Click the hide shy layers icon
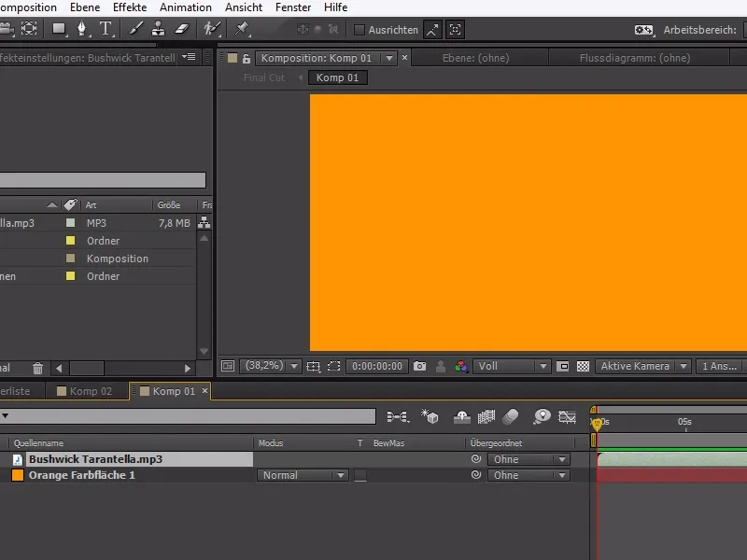 [461, 417]
